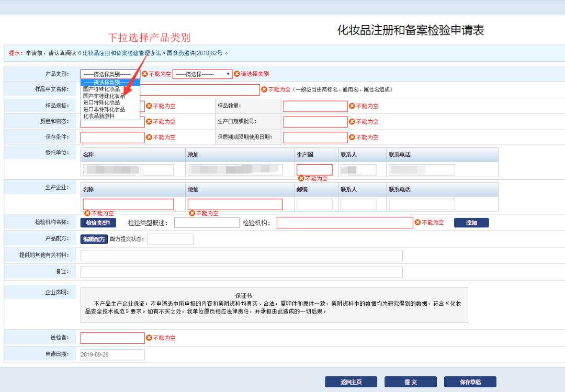565x392 pixels.
Task: Click the 检验类型 button
Action: 98,223
